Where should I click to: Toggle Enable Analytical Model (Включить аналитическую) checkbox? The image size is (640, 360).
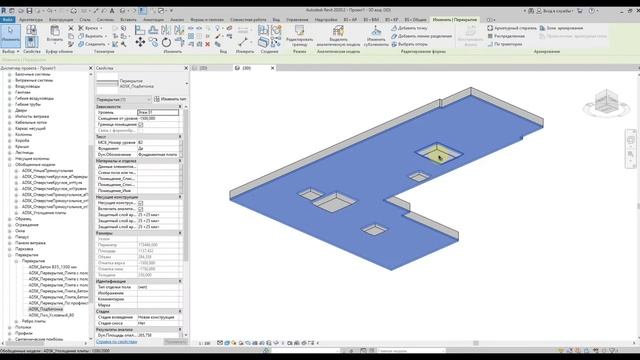pos(141,209)
